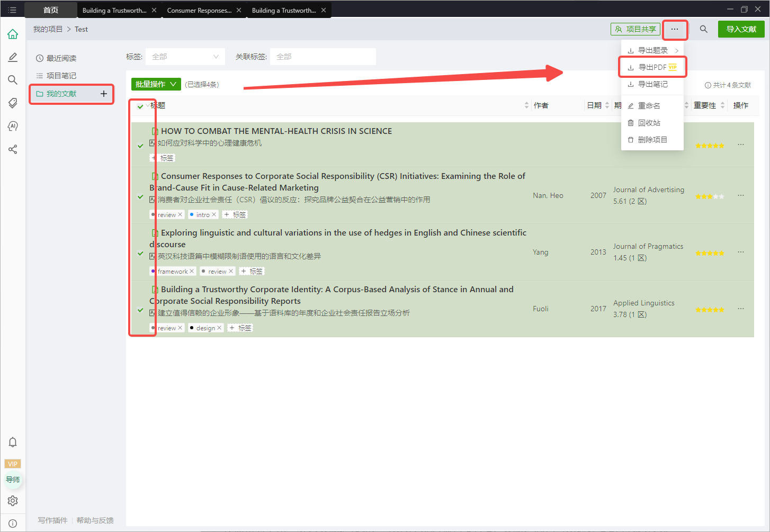Click the 导入文献 button

tap(741, 29)
